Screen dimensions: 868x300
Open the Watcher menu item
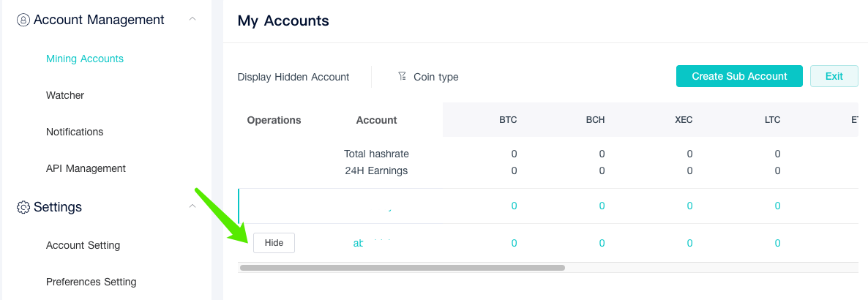coord(64,95)
